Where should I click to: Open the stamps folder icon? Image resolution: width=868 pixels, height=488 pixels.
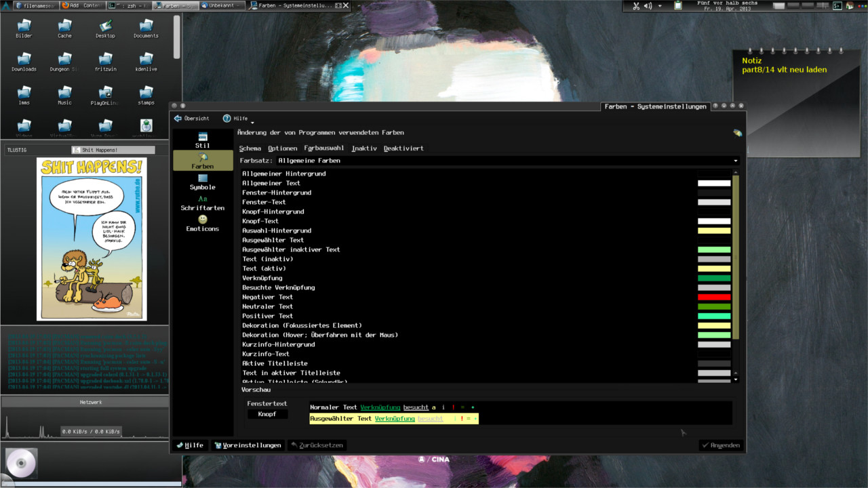(x=146, y=96)
